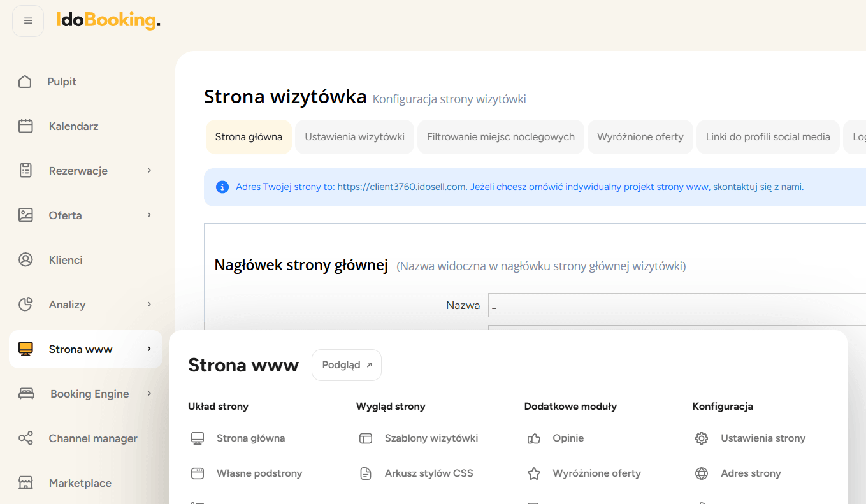Click the Klienci person icon
Image resolution: width=866 pixels, height=504 pixels.
(25, 260)
